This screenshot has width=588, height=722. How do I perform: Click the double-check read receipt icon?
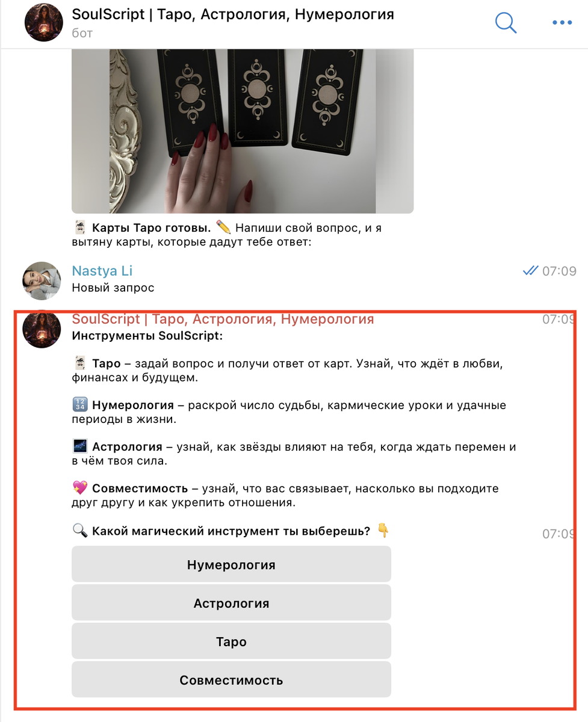(x=530, y=271)
